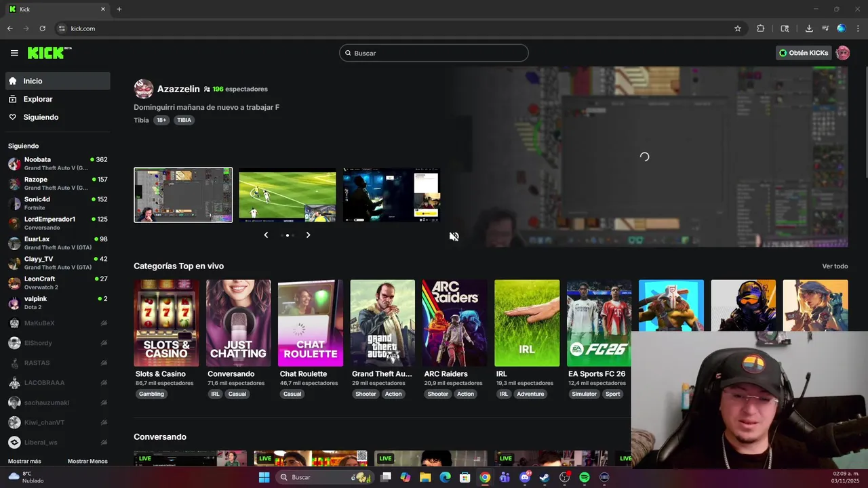Select the third featured stream thumbnail
Screen dimensions: 868x488
391,195
